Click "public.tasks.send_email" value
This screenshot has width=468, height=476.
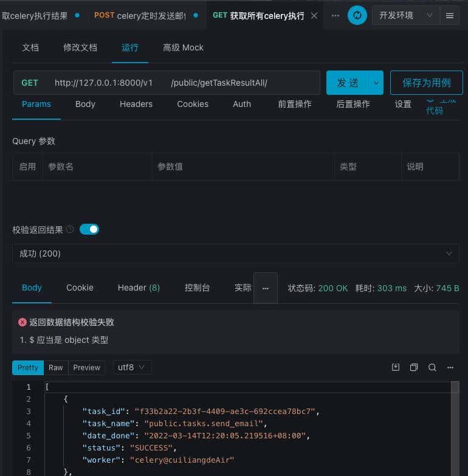(x=204, y=424)
